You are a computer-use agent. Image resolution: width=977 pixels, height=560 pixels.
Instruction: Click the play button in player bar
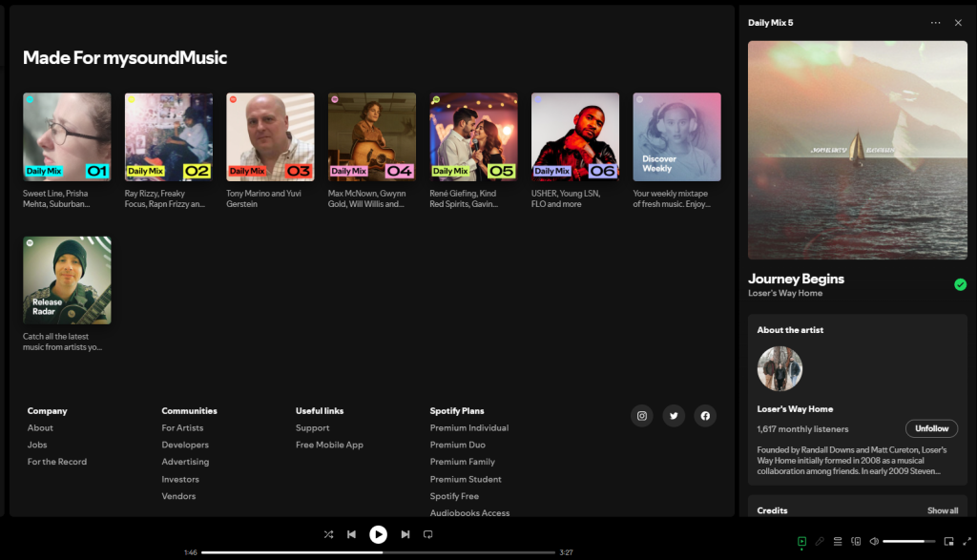coord(378,534)
